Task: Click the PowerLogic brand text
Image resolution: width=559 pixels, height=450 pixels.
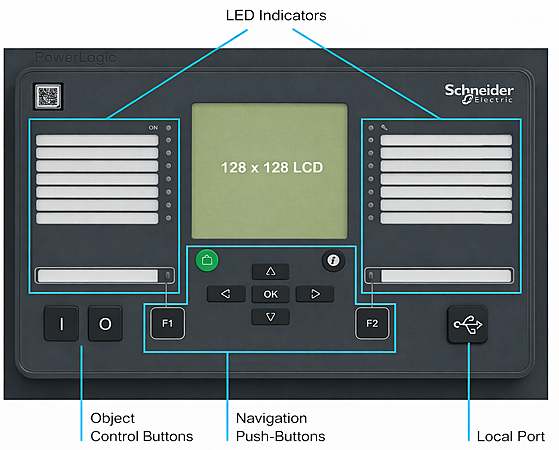Action: (x=76, y=58)
